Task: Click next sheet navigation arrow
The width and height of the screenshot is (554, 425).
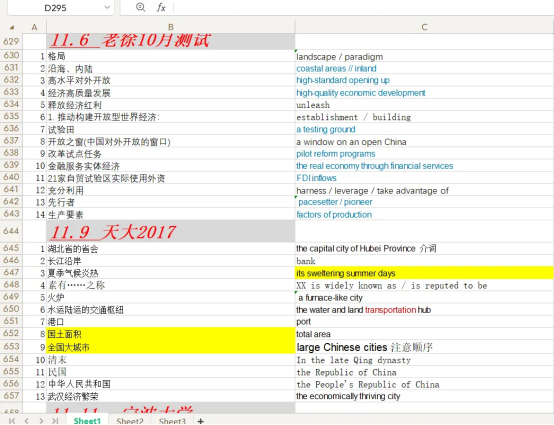Action: point(41,420)
